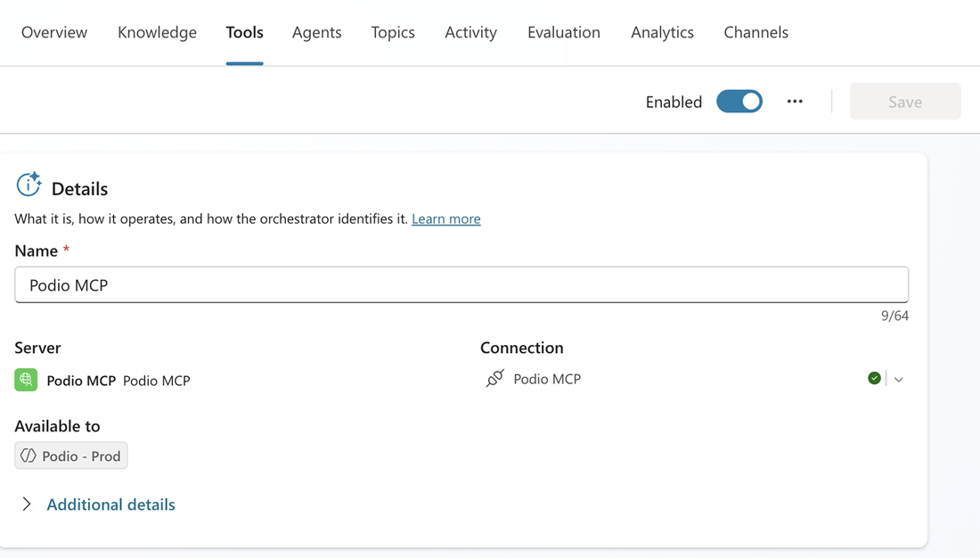This screenshot has height=558, width=980.
Task: Toggle the Enabled switch off
Action: coord(739,102)
